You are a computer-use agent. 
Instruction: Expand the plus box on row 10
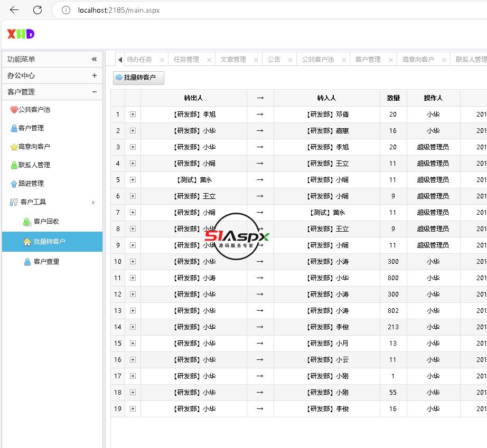click(x=133, y=262)
